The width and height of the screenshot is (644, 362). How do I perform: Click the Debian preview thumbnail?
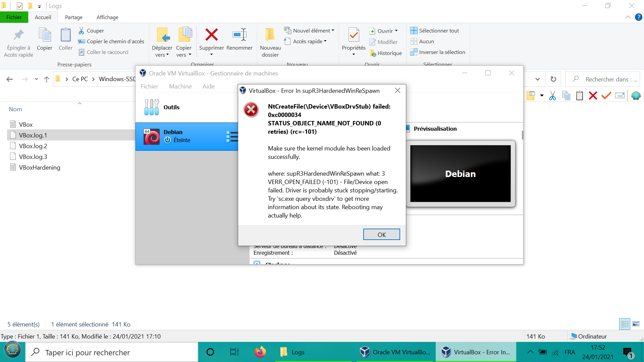point(460,174)
